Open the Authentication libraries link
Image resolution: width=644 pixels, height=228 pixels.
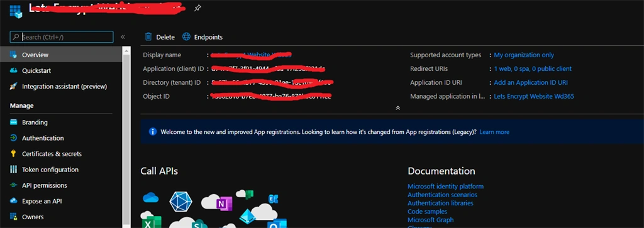tap(440, 203)
